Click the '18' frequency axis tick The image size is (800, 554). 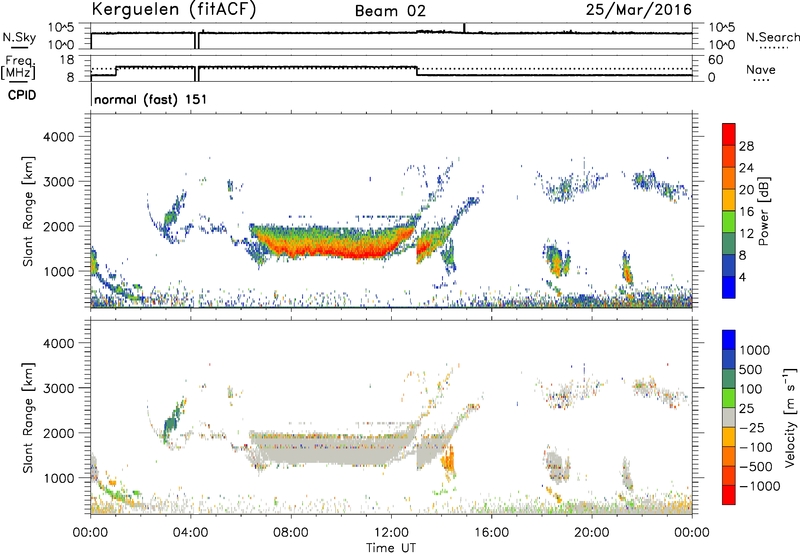click(x=67, y=60)
